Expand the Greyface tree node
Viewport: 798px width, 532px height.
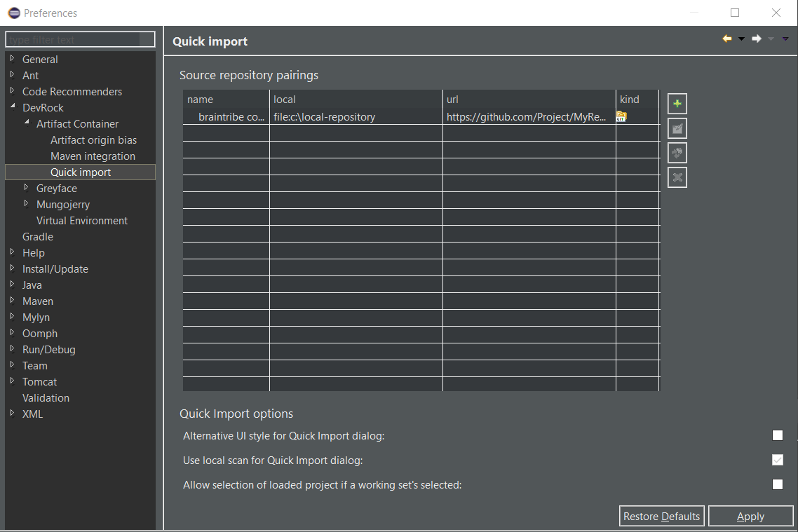point(27,188)
